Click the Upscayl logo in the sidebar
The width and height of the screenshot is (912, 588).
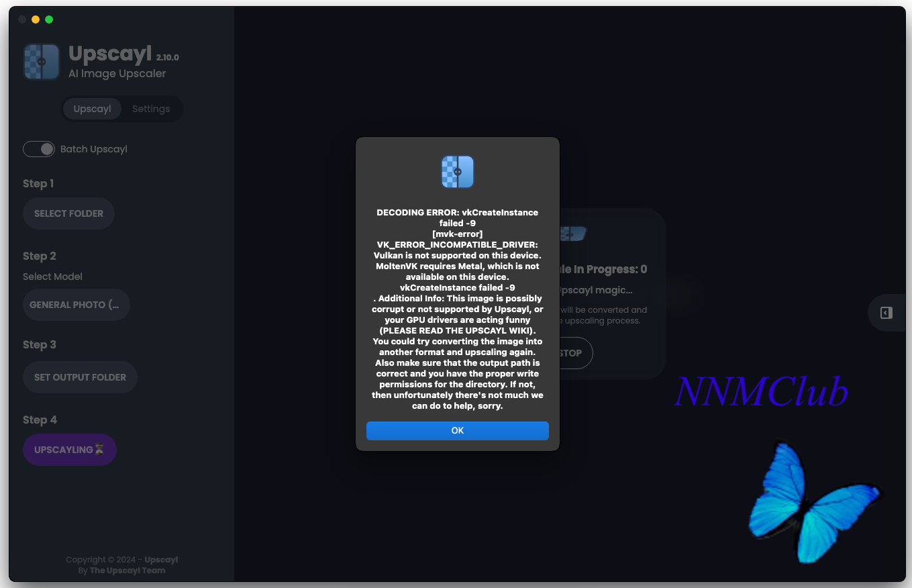click(x=42, y=62)
